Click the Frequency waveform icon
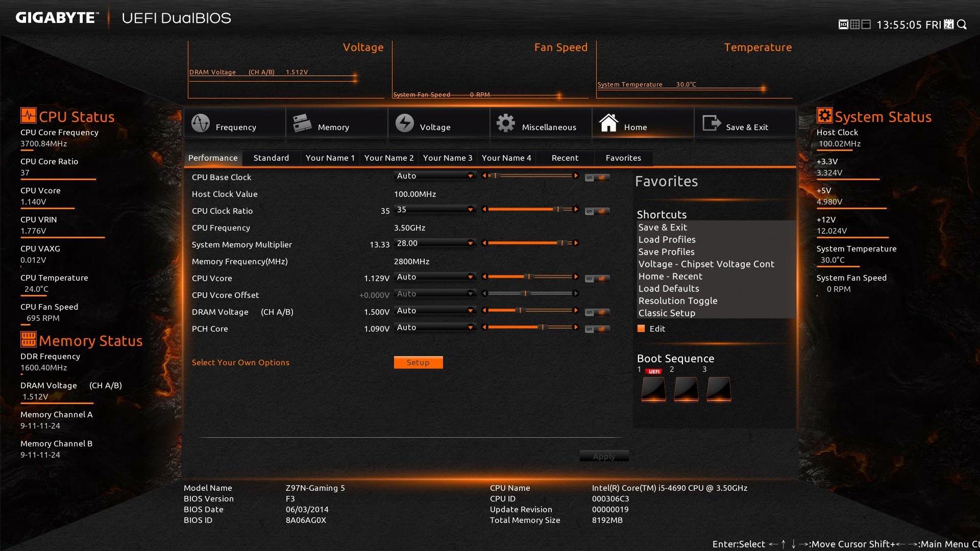This screenshot has height=551, width=980. tap(201, 123)
